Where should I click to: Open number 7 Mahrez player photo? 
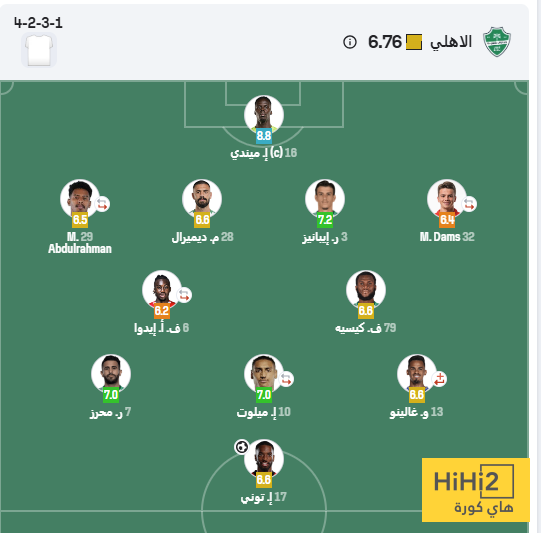click(x=111, y=374)
